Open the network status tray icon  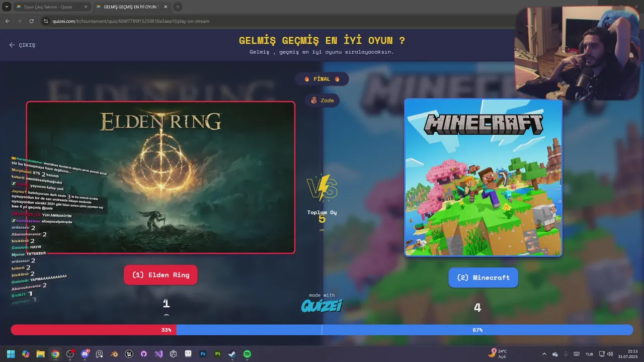point(602,354)
